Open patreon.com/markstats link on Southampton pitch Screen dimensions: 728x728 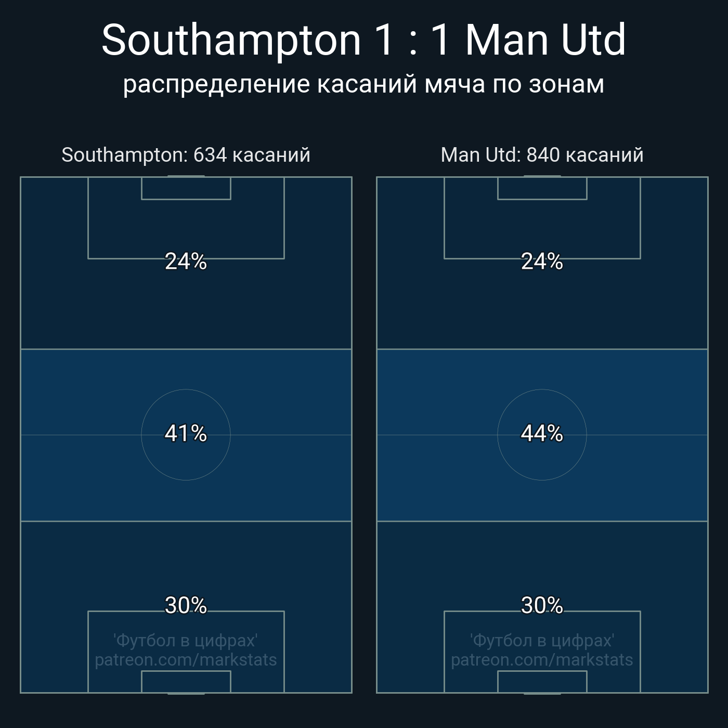click(x=186, y=660)
